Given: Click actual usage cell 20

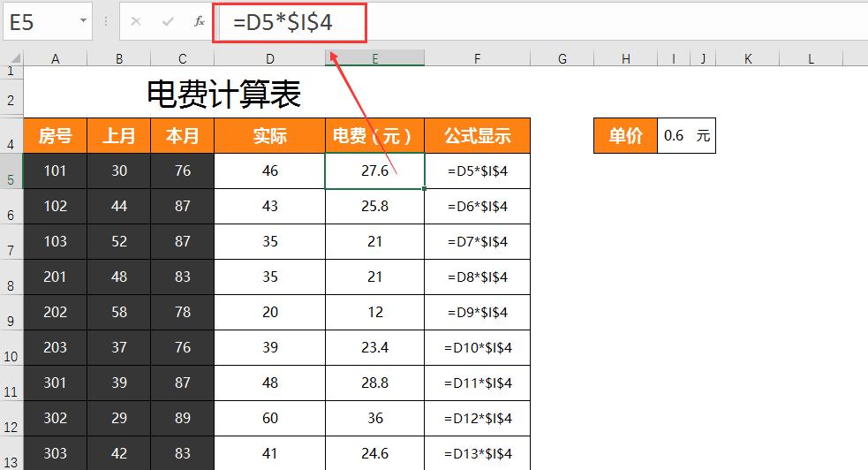Looking at the screenshot, I should (x=270, y=312).
